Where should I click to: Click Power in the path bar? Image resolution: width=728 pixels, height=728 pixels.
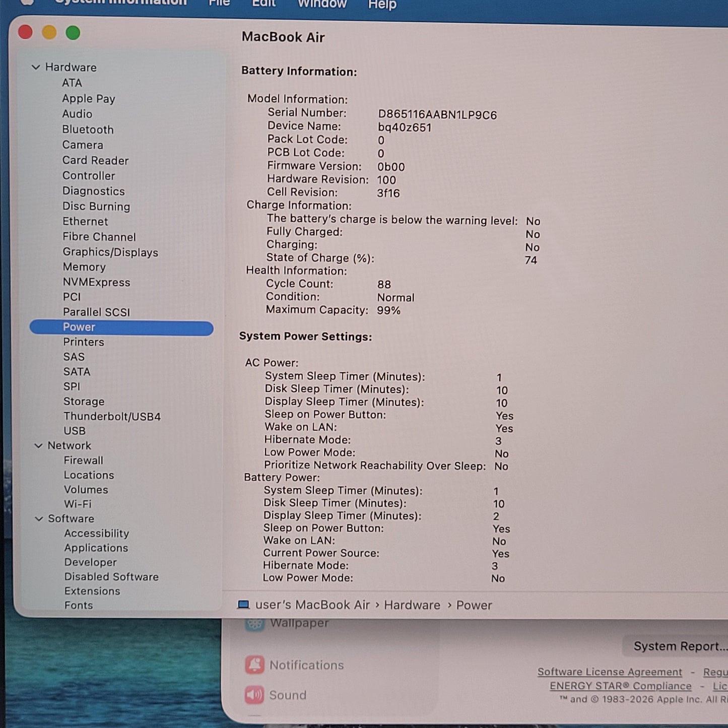[474, 605]
